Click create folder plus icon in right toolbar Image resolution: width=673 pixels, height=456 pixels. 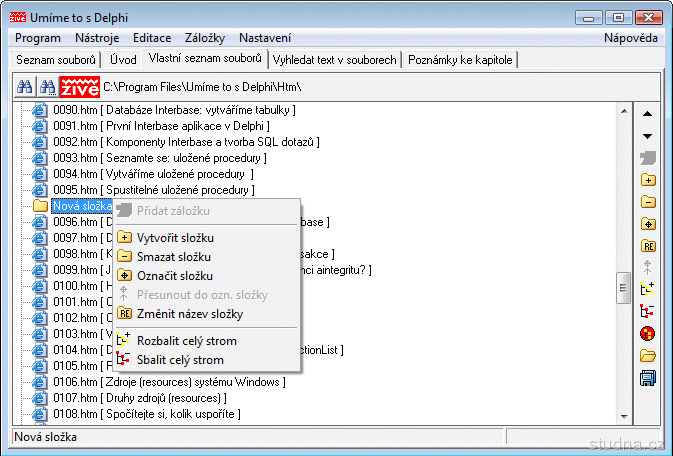click(648, 180)
